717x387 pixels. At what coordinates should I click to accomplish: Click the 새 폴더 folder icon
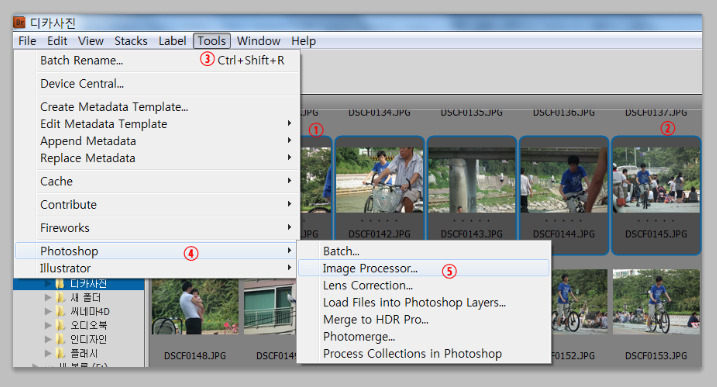(60, 298)
